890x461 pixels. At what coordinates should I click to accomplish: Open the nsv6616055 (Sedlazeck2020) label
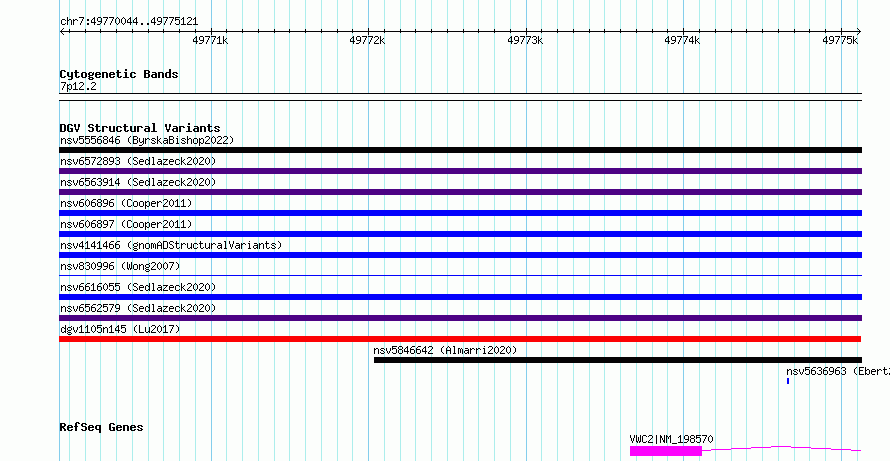[x=138, y=287]
